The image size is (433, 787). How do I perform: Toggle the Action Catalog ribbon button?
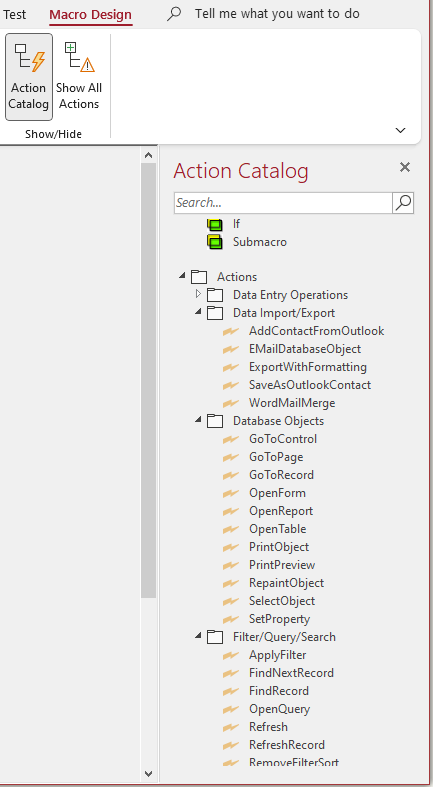[29, 77]
